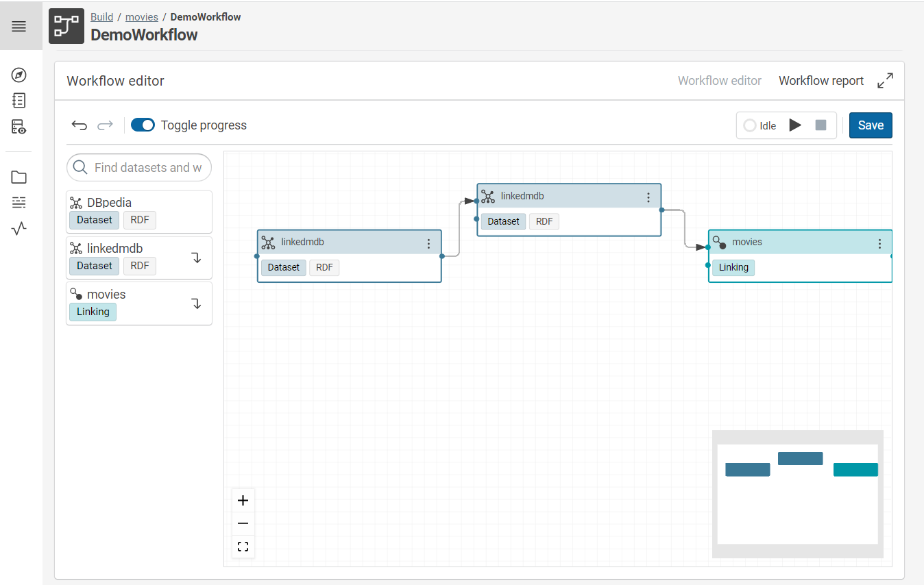
Task: Expand details of the linkedmdb sidebar item
Action: tap(196, 257)
